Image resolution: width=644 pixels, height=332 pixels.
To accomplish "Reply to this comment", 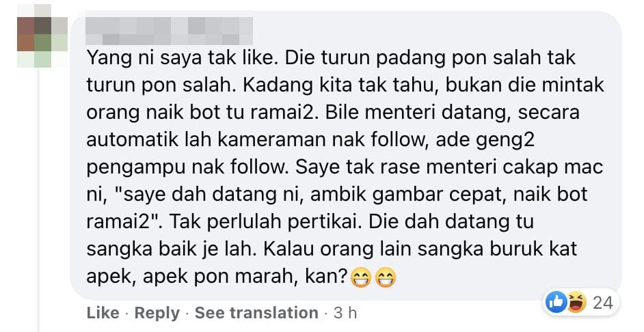I will click(157, 313).
